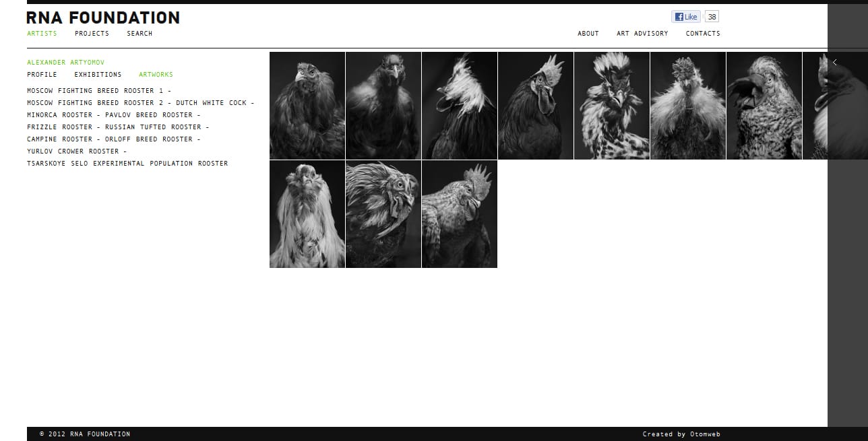This screenshot has height=441, width=868.
Task: Open Moscow Fighting Breed Rooster 1 artwork link
Action: point(94,91)
